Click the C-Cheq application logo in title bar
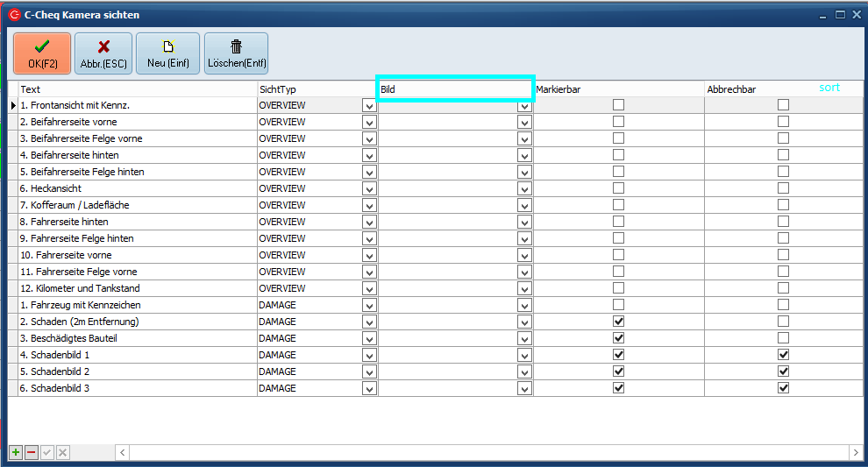The width and height of the screenshot is (868, 467). tap(14, 15)
